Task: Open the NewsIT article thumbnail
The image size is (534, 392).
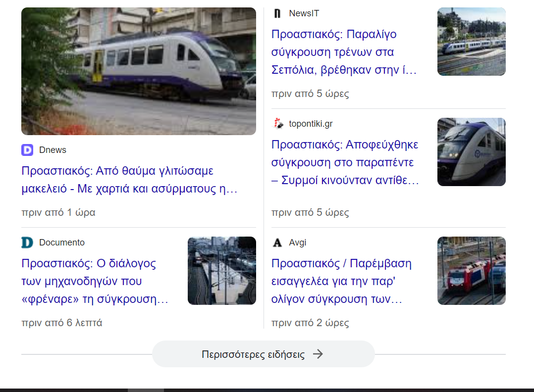Action: point(471,42)
